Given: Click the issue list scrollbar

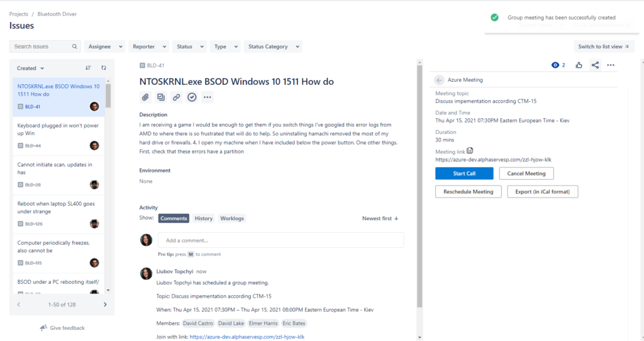Looking at the screenshot, I should pos(108,96).
